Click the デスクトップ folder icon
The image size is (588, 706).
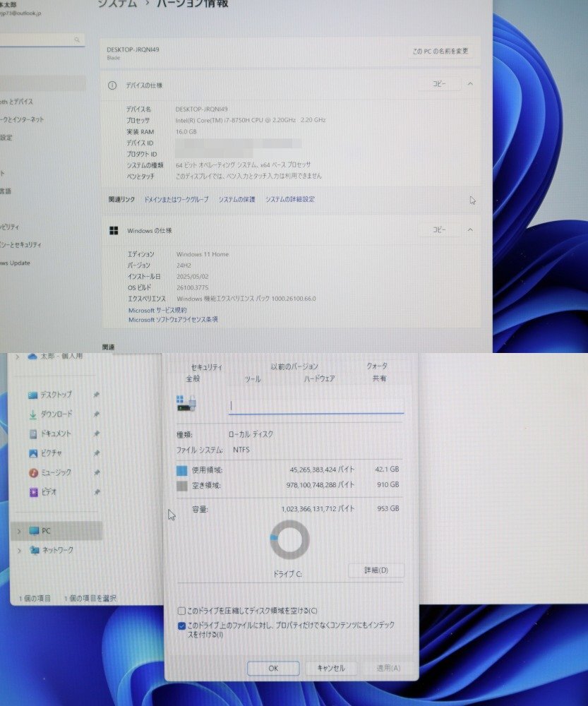(33, 395)
